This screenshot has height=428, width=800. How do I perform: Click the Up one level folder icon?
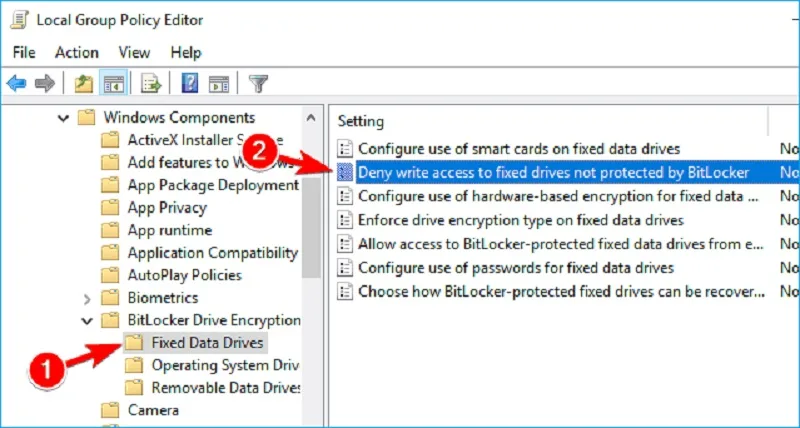tap(83, 83)
